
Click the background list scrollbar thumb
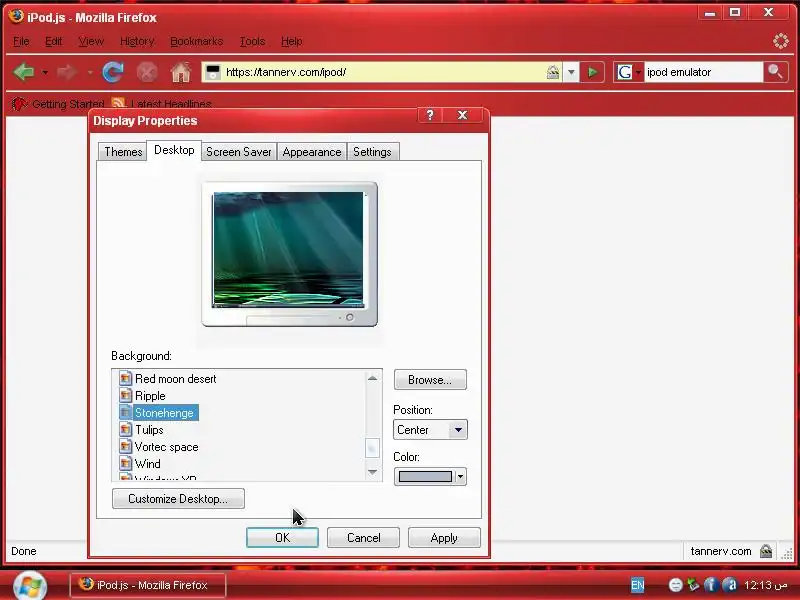tap(372, 447)
